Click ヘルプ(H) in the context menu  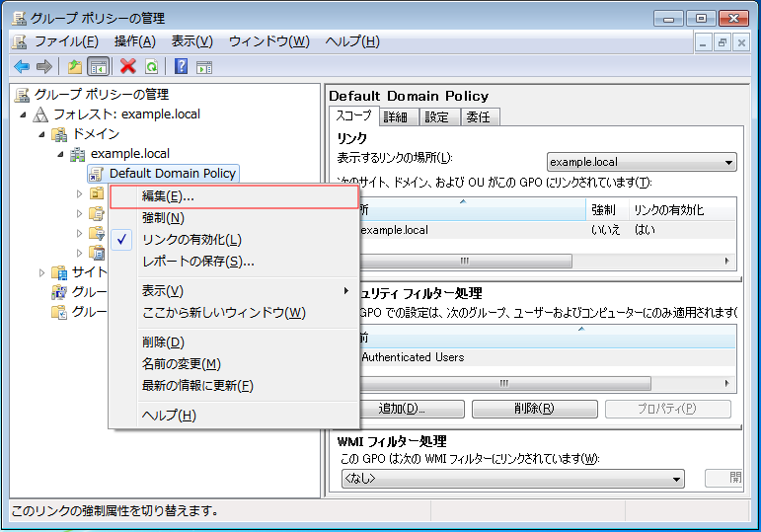pyautogui.click(x=234, y=416)
